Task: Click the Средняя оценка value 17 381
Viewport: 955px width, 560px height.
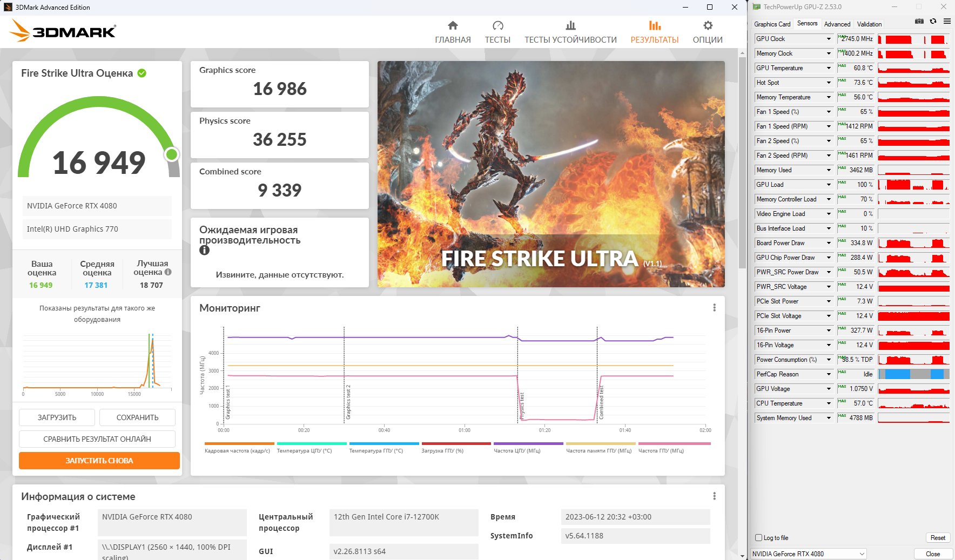Action: coord(96,285)
